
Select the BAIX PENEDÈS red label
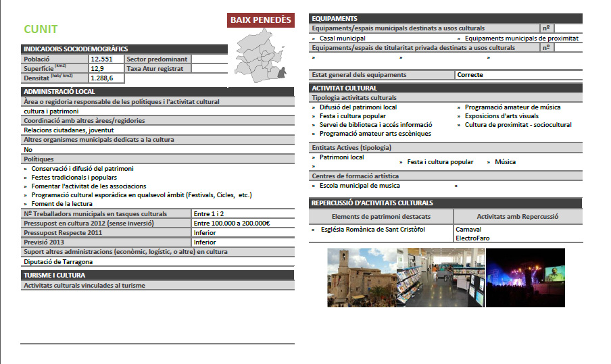click(261, 20)
